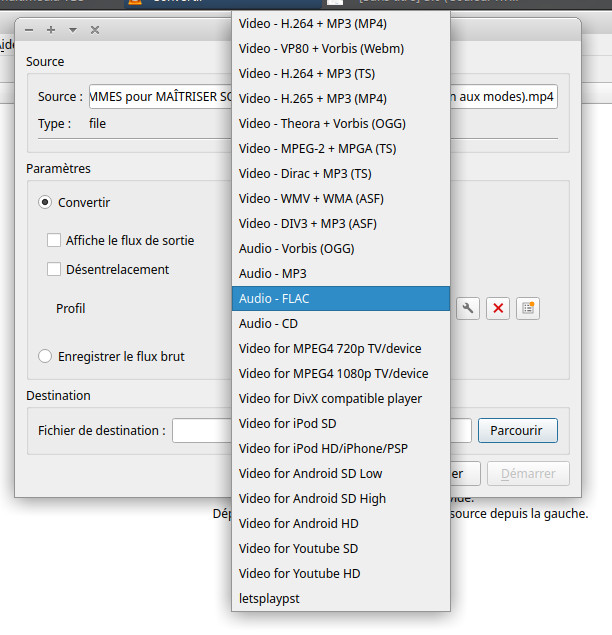Choose Video - Dirac + MP3 (TS)
The width and height of the screenshot is (612, 635).
point(341,174)
